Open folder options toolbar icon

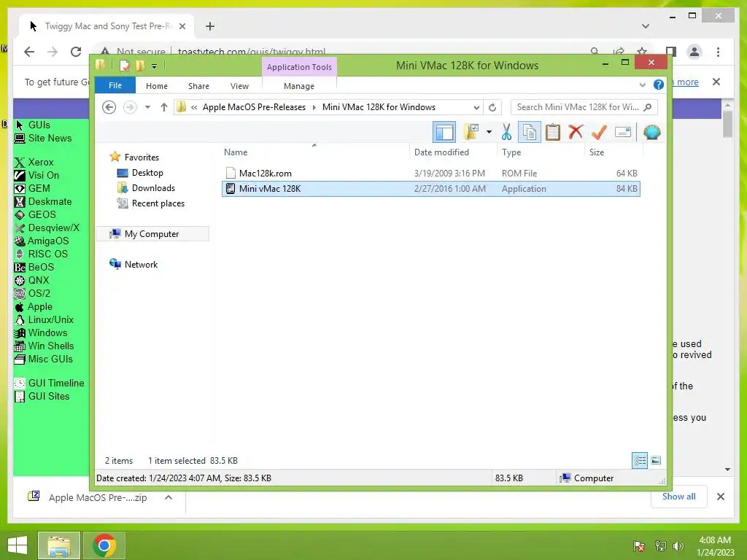coord(471,132)
